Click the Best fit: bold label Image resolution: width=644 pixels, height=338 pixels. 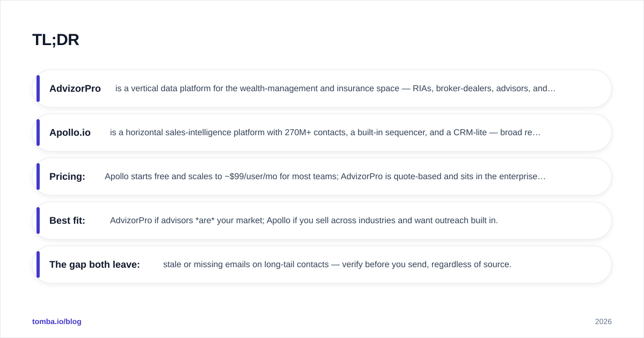(67, 221)
